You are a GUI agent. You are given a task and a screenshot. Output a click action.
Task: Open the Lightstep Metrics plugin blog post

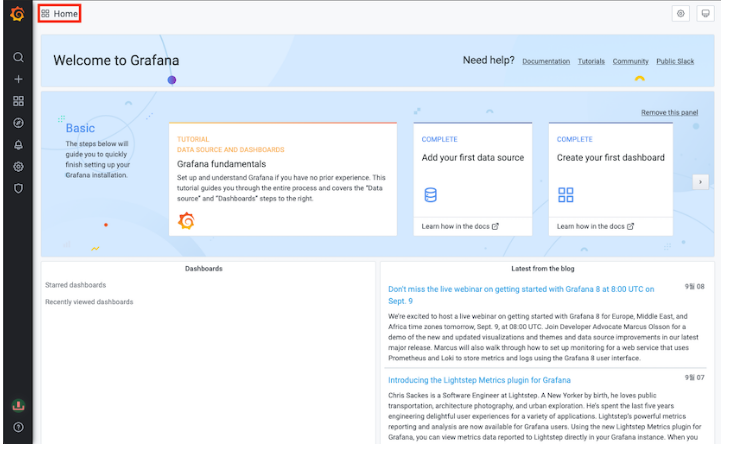tap(479, 380)
